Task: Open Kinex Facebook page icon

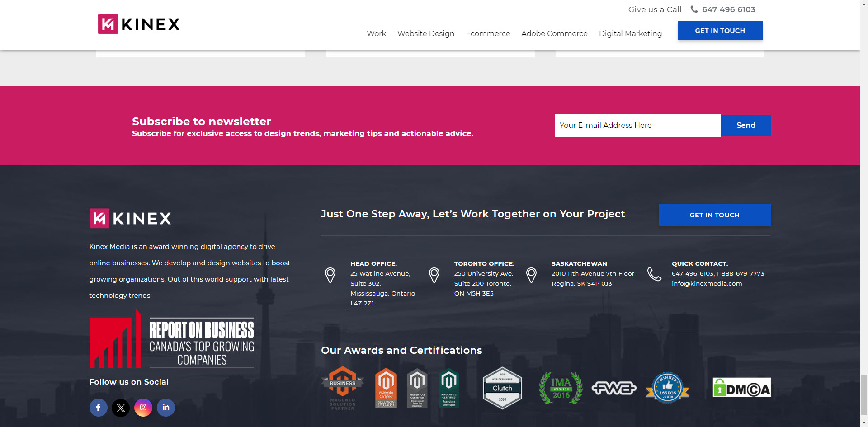Action: click(x=98, y=408)
